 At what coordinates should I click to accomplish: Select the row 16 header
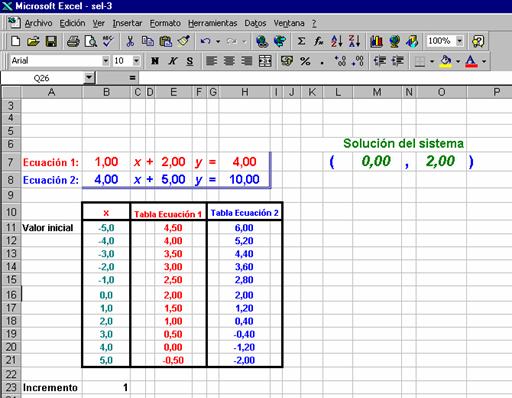tap(11, 295)
